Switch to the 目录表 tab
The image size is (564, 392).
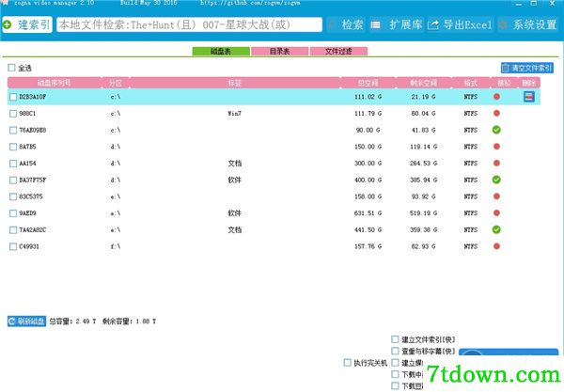point(279,52)
